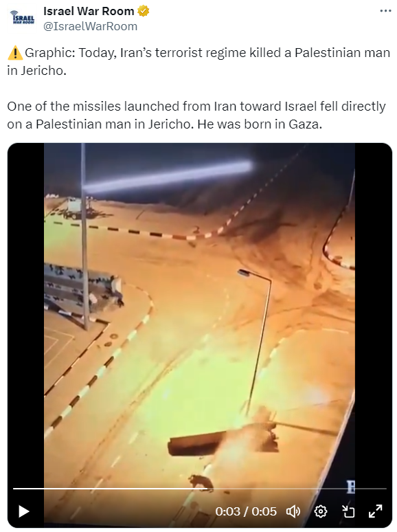Mute the video with the speaker icon

(x=293, y=511)
